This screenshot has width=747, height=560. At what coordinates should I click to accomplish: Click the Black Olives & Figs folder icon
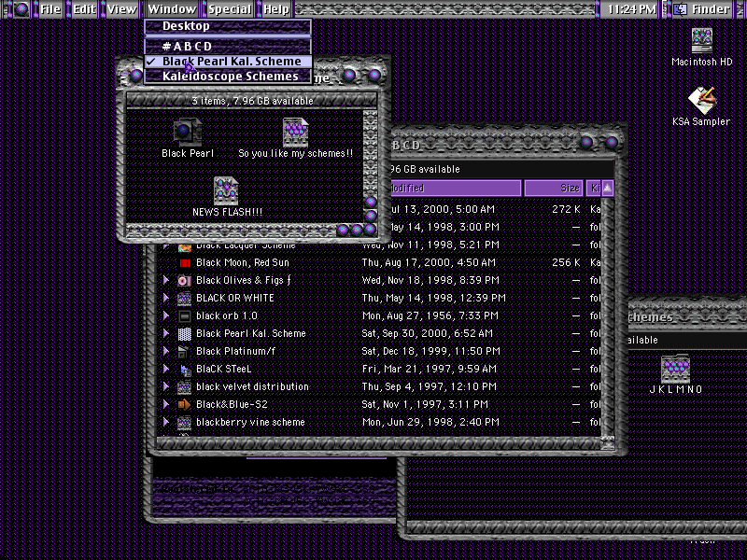(184, 281)
